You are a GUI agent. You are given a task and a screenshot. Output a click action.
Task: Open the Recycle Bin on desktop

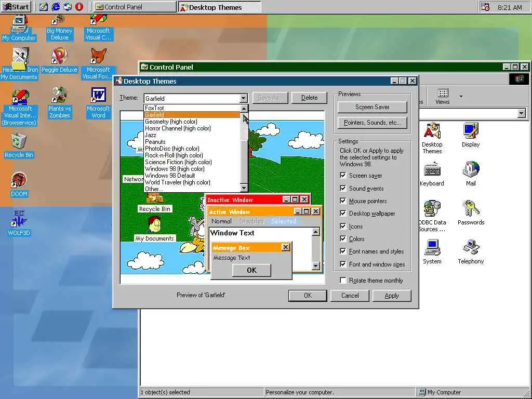[x=19, y=146]
